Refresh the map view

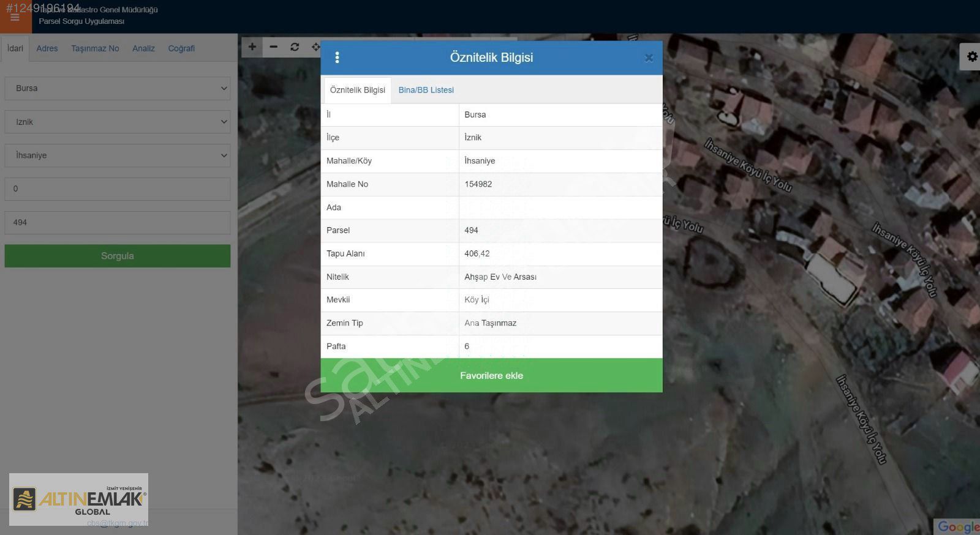click(295, 47)
